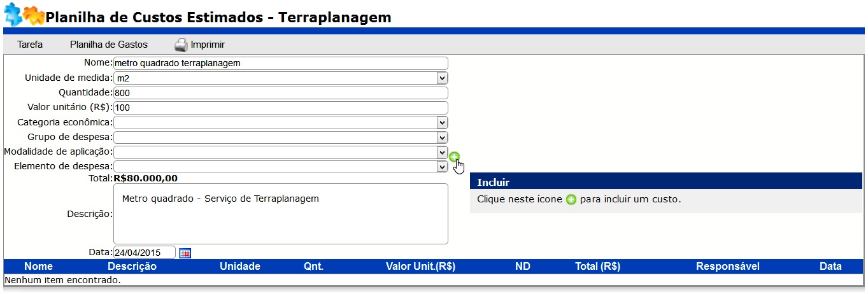Screen dimensions: 868x294
Task: Open the calendar date picker icon
Action: click(185, 253)
